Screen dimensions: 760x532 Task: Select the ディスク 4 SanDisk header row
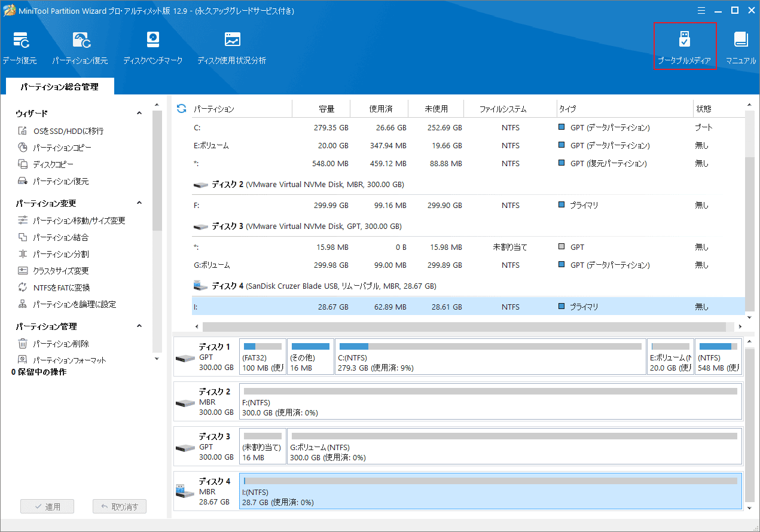point(469,286)
